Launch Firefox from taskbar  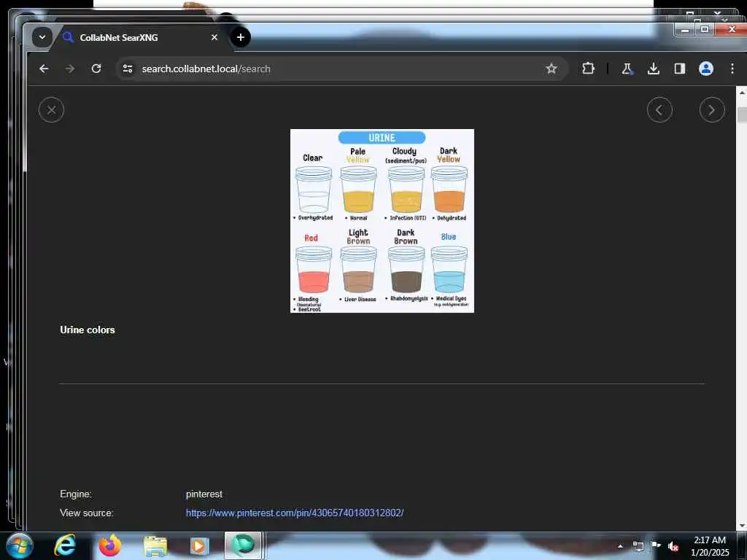pos(110,545)
